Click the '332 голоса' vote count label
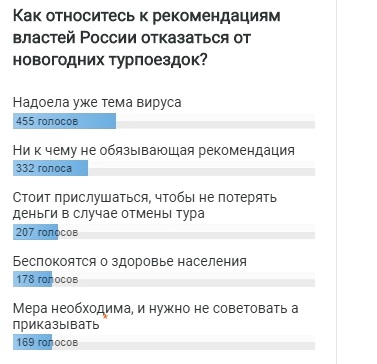 (44, 168)
